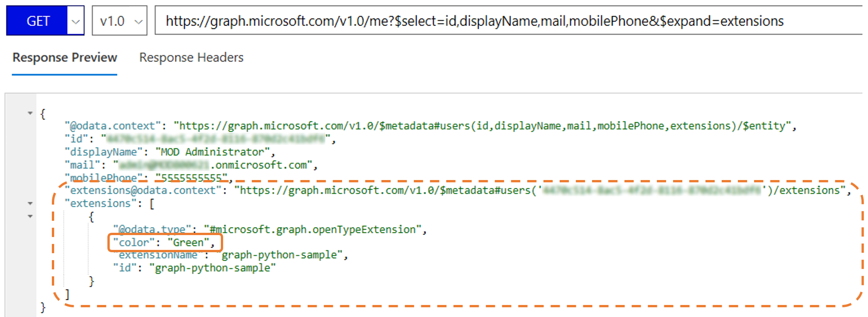The height and width of the screenshot is (317, 868).
Task: Click the "extensions@odata.context" key
Action: [x=143, y=190]
